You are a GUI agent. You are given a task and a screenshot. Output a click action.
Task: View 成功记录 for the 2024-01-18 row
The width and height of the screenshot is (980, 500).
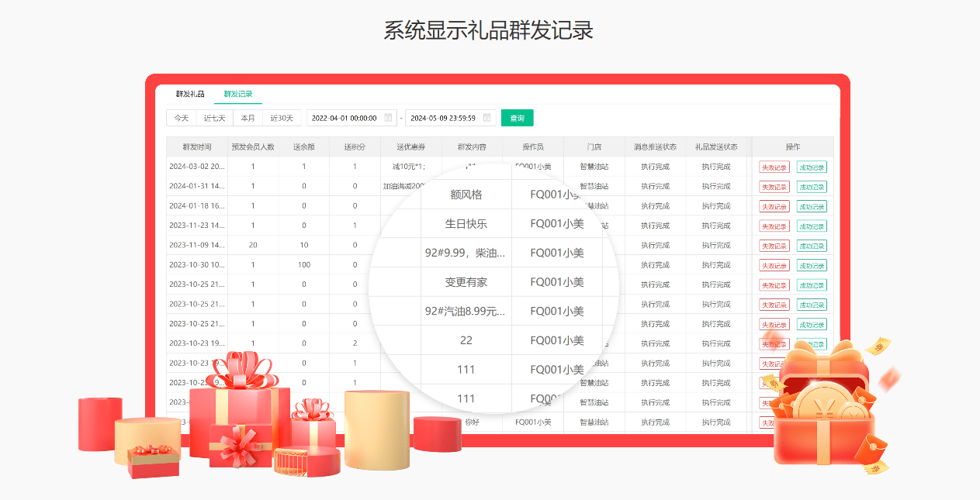coord(812,206)
